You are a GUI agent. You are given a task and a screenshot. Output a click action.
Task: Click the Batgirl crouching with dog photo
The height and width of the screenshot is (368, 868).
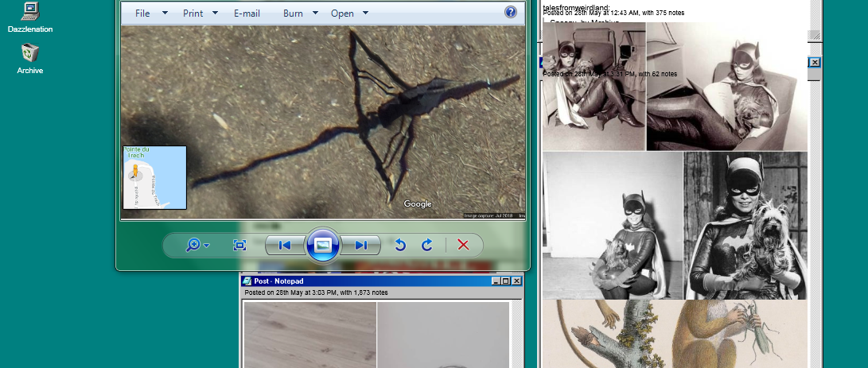[613, 226]
